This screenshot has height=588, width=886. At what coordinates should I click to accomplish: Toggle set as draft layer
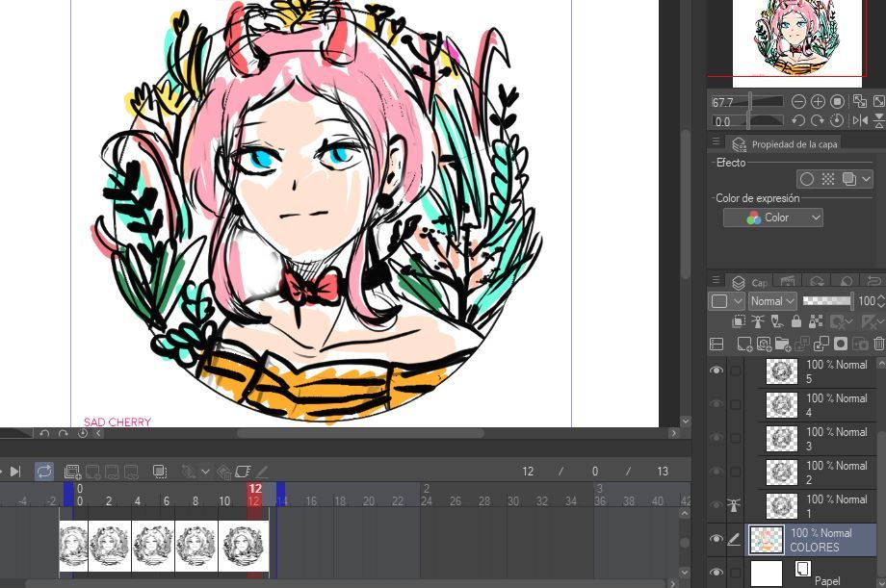[x=777, y=322]
